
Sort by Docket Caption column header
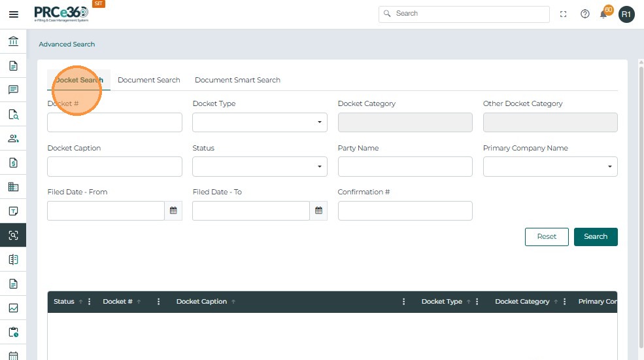(201, 302)
